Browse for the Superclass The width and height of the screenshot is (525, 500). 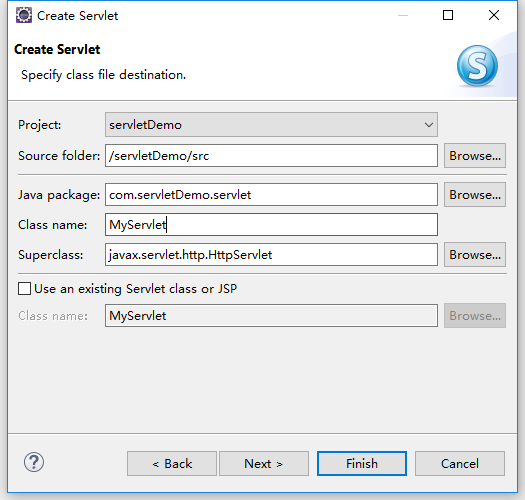(475, 255)
